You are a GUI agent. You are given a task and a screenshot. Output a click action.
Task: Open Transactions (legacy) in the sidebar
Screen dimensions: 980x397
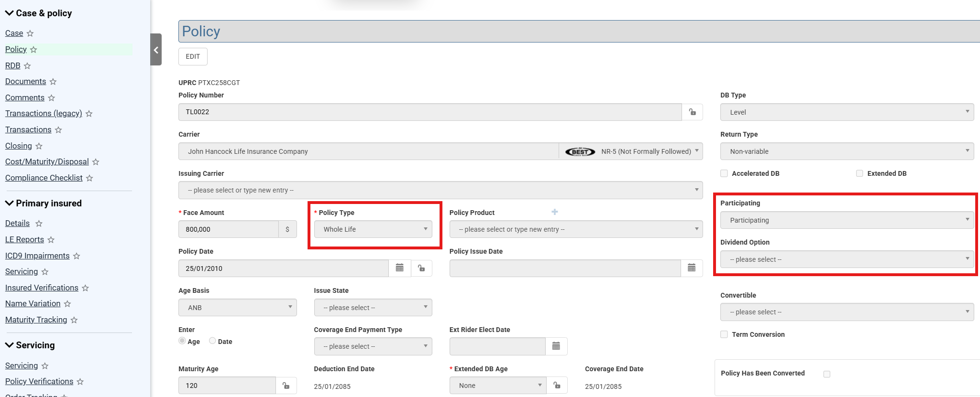coord(44,114)
